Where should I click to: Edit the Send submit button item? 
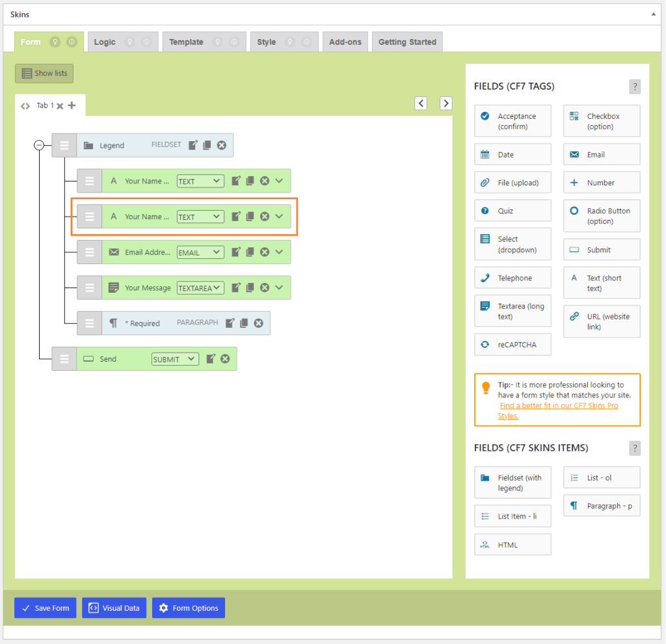211,358
